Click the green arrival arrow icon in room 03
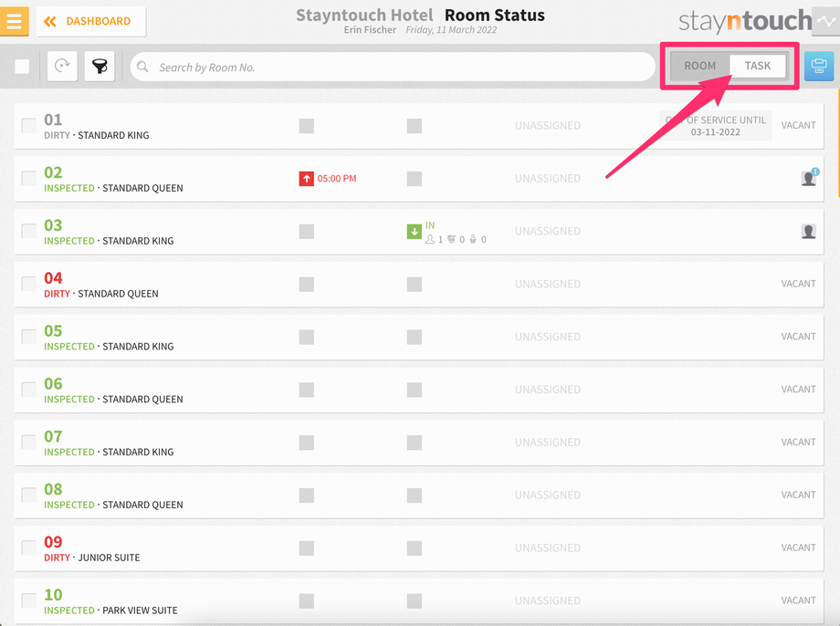Viewport: 840px width, 626px height. (x=415, y=232)
